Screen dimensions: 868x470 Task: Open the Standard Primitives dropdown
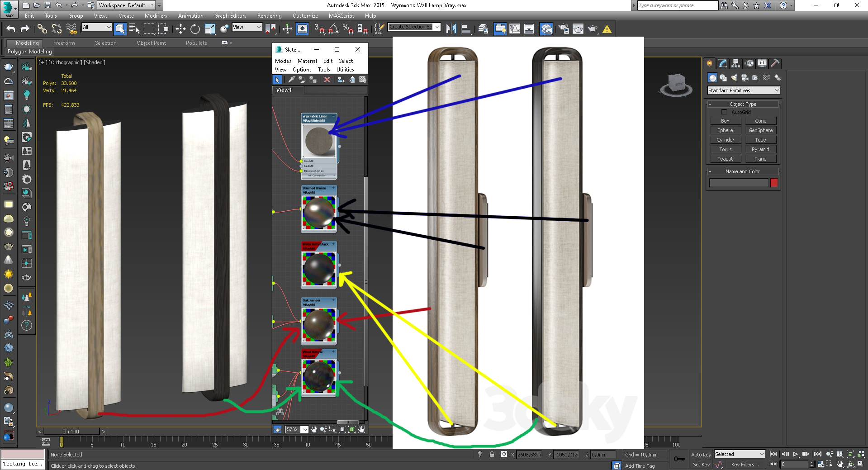[744, 90]
